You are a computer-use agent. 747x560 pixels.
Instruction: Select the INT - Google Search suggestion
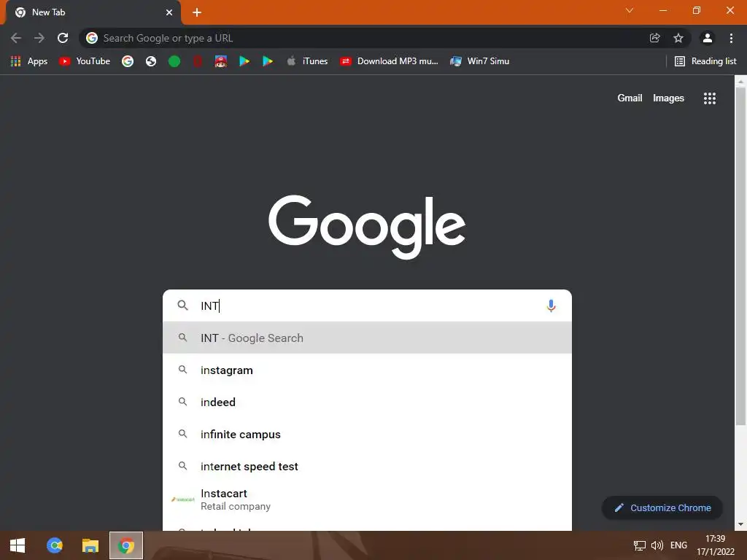pos(368,338)
